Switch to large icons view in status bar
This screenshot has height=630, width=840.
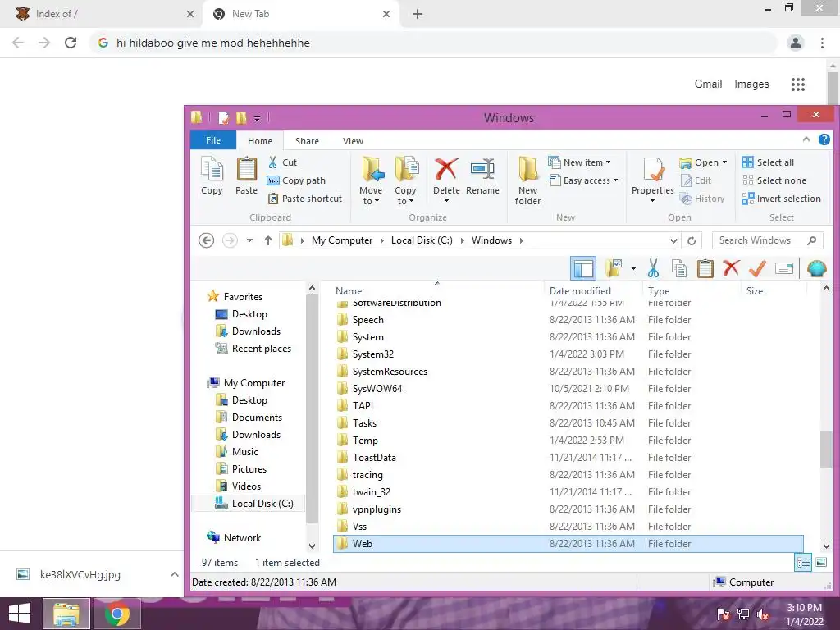tap(821, 563)
